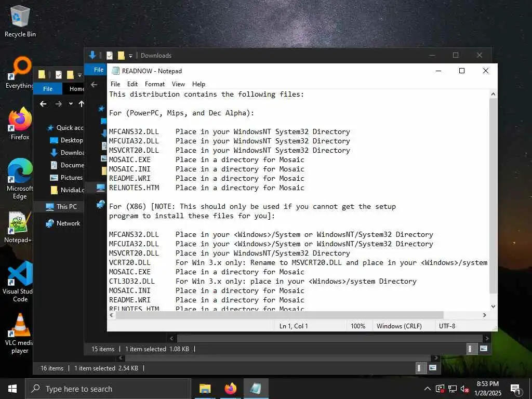Open the VLC media player desktop shortcut

(x=20, y=334)
